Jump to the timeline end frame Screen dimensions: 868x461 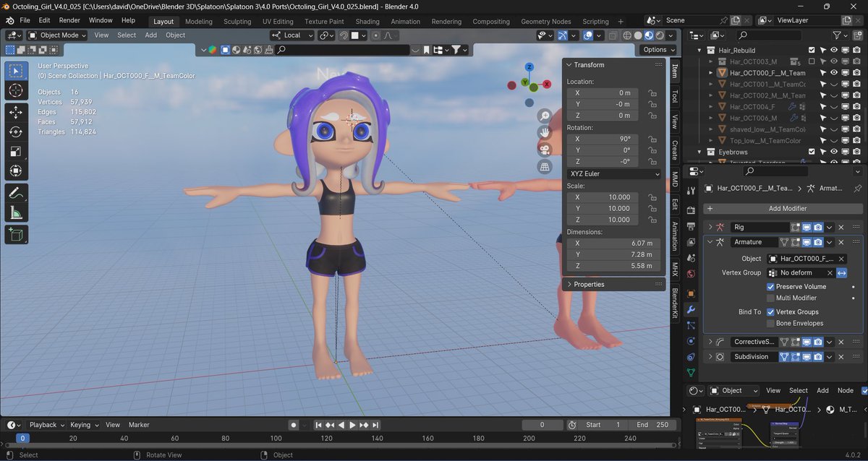(x=376, y=425)
